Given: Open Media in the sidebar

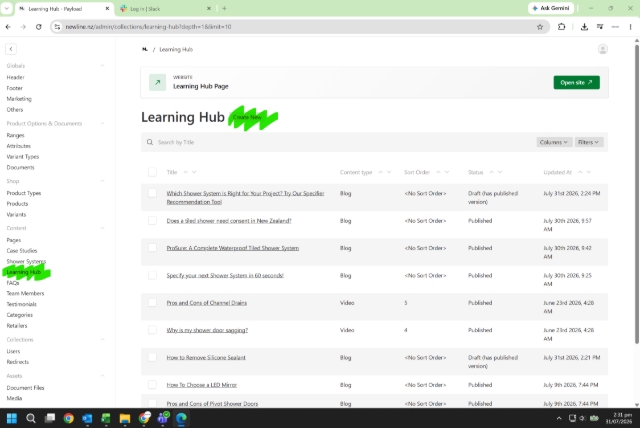Looking at the screenshot, I should coord(14,398).
